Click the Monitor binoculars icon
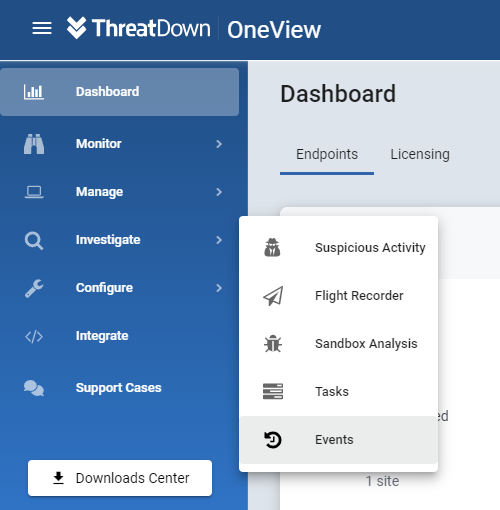This screenshot has width=500, height=510. pos(34,144)
